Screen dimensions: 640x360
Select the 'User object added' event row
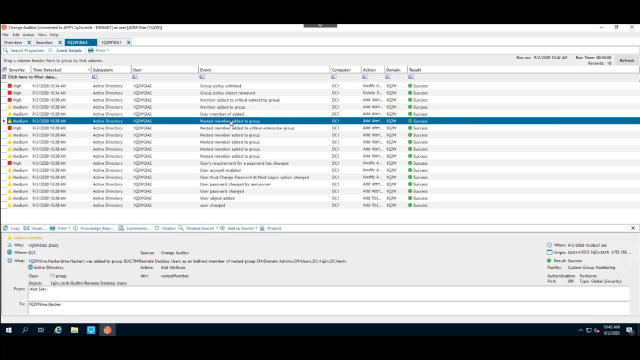point(320,198)
